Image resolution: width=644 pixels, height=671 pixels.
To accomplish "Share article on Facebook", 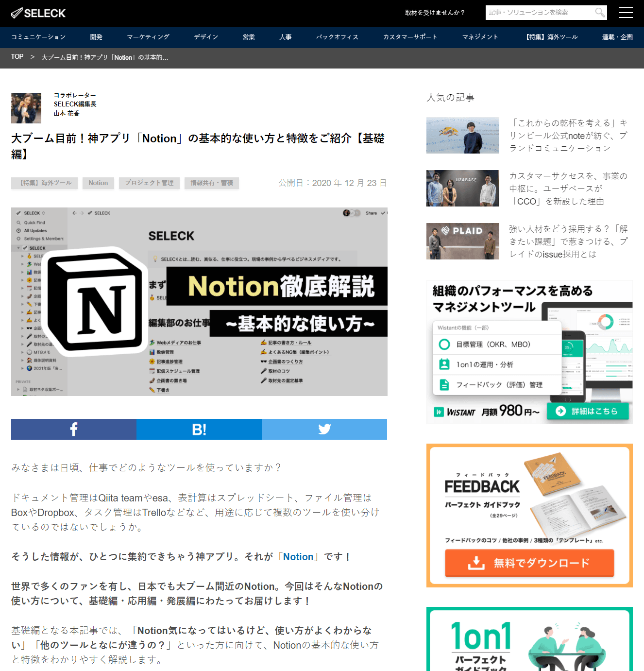I will coord(74,429).
